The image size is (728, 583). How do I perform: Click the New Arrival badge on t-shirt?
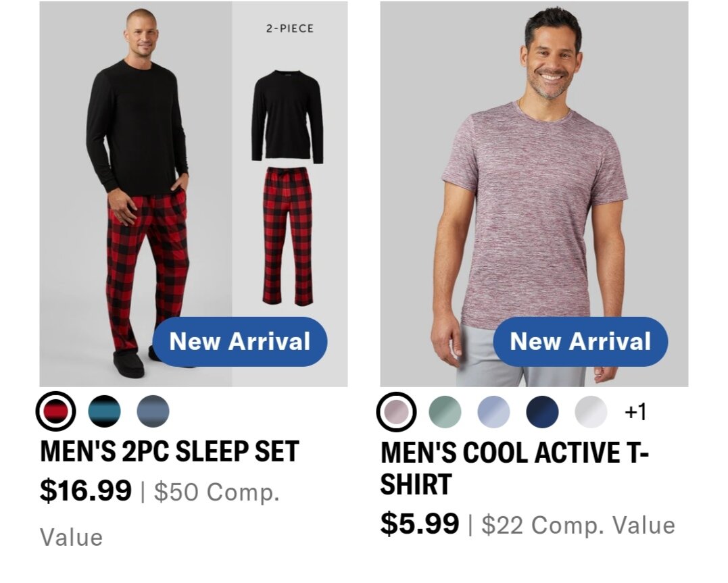tap(581, 342)
